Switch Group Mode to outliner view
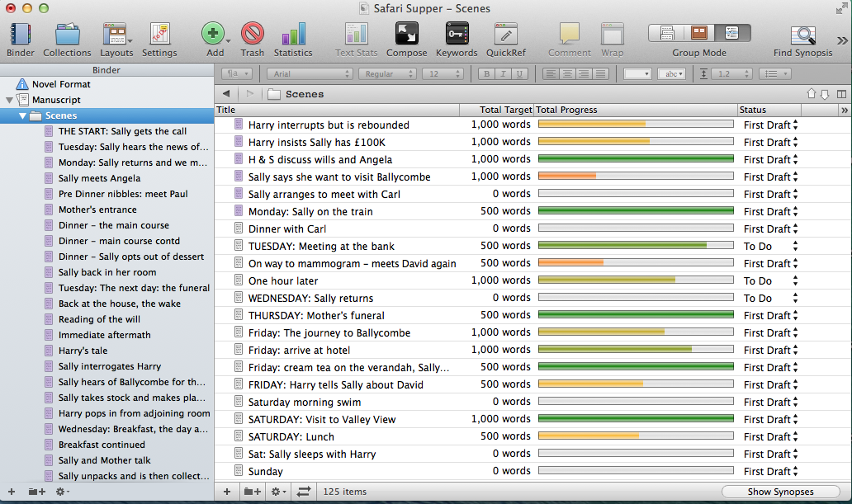 731,34
